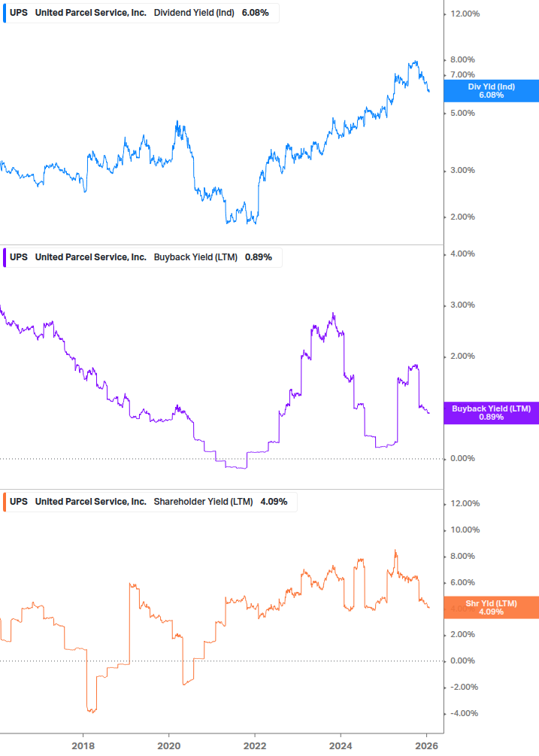The height and width of the screenshot is (756, 539).
Task: Click the blue Div Yld (Ind) axis badge
Action: (491, 91)
